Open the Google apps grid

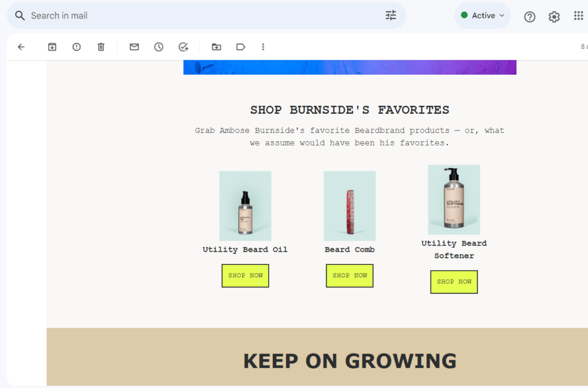[x=578, y=16]
